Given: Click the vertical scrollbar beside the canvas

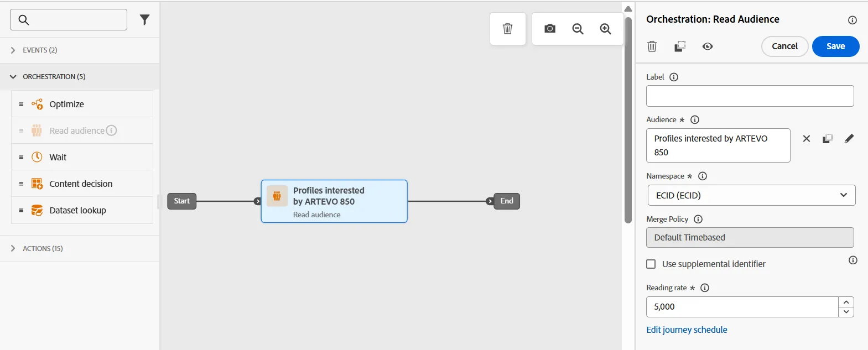Looking at the screenshot, I should click(628, 120).
